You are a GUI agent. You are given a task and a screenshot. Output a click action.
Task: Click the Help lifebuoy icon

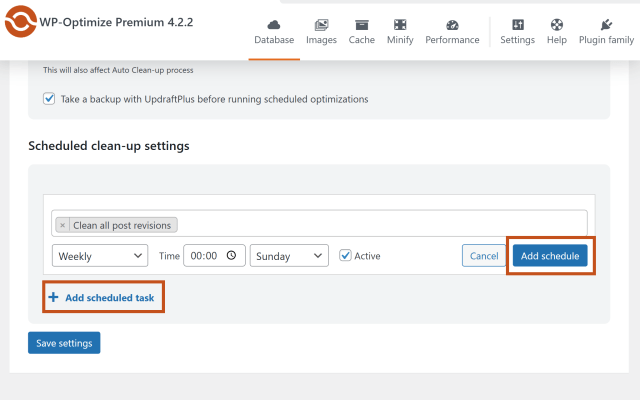coord(557,25)
